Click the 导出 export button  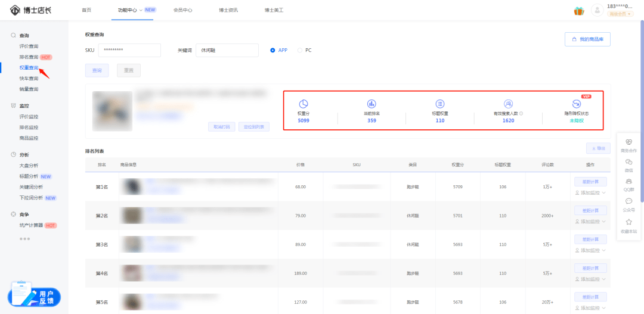pos(599,148)
